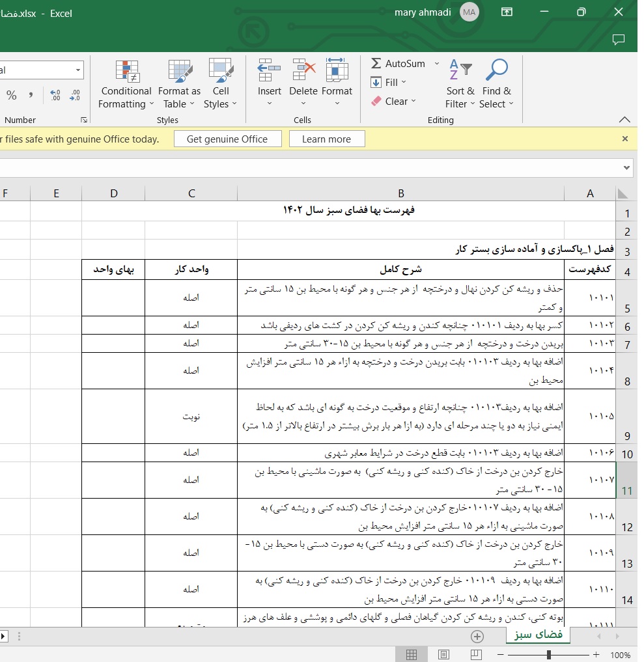The image size is (644, 662).
Task: Open Find & Select magnifier
Action: [x=497, y=84]
